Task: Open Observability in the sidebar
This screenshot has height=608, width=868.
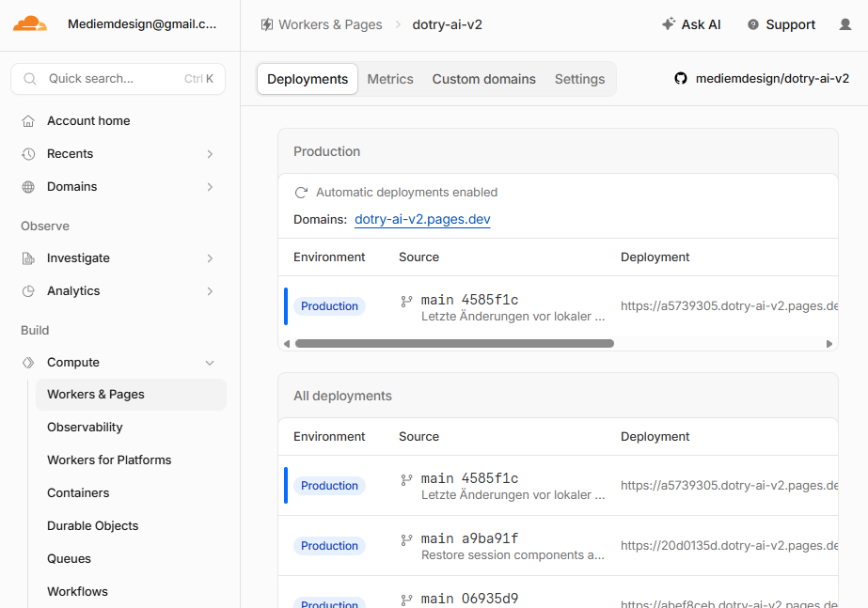Action: tap(85, 427)
